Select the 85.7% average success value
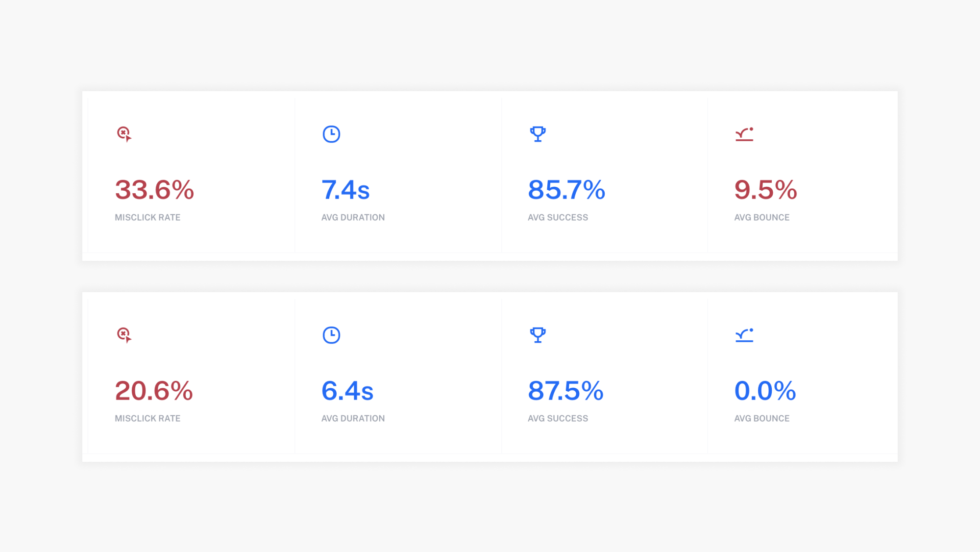The width and height of the screenshot is (980, 552). pos(566,190)
